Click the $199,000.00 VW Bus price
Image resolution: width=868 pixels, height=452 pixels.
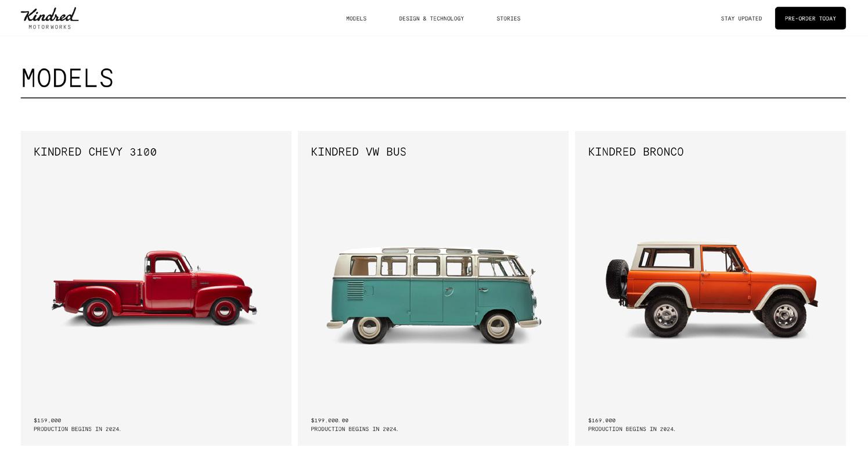pos(329,421)
